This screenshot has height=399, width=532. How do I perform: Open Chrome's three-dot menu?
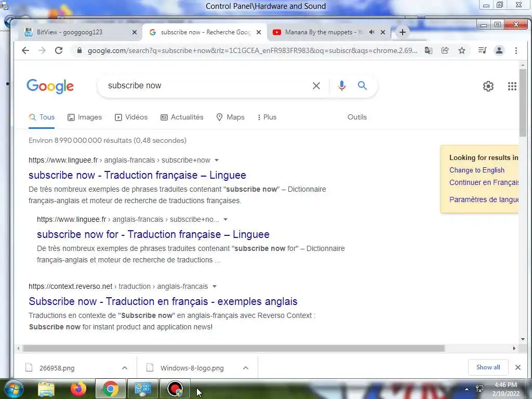[x=516, y=50]
